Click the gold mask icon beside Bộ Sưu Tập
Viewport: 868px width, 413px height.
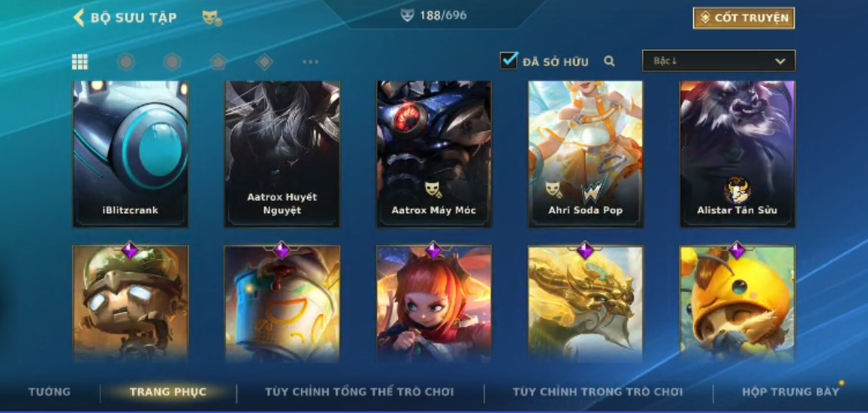(212, 18)
